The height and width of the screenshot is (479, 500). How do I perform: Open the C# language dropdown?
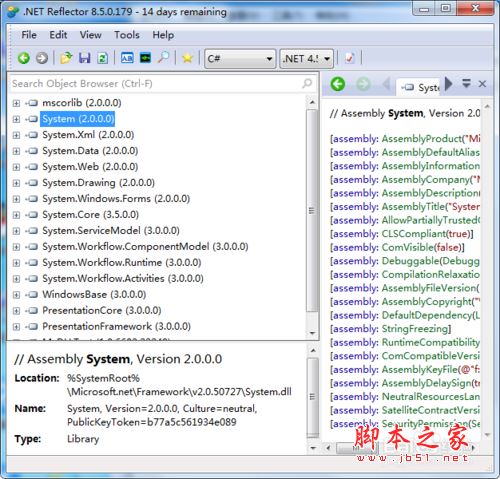pyautogui.click(x=240, y=59)
